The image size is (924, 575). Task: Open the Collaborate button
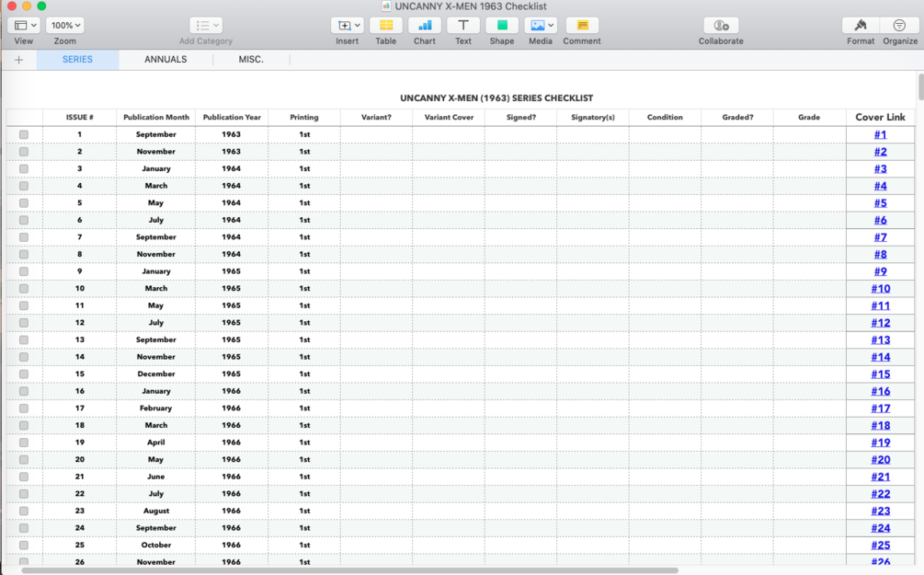[x=722, y=26]
